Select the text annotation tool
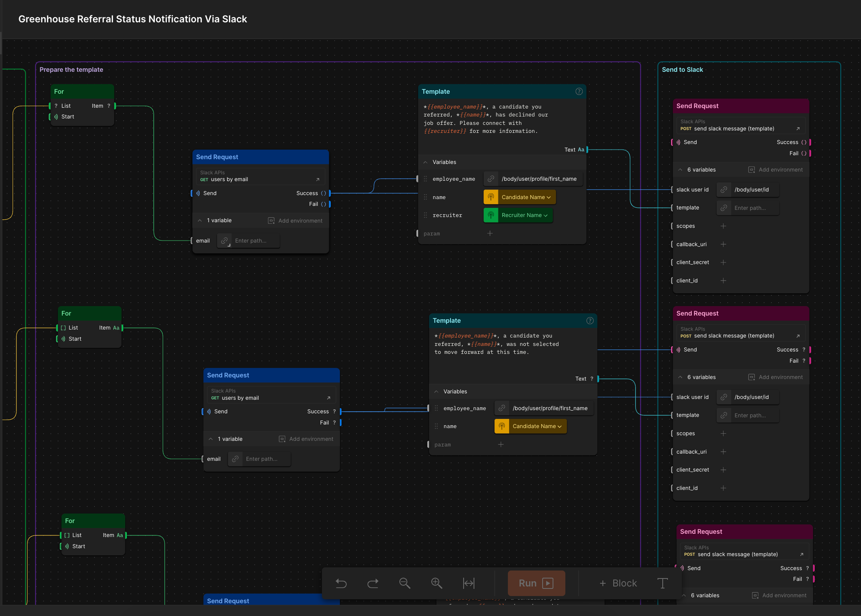The image size is (861, 616). (662, 583)
